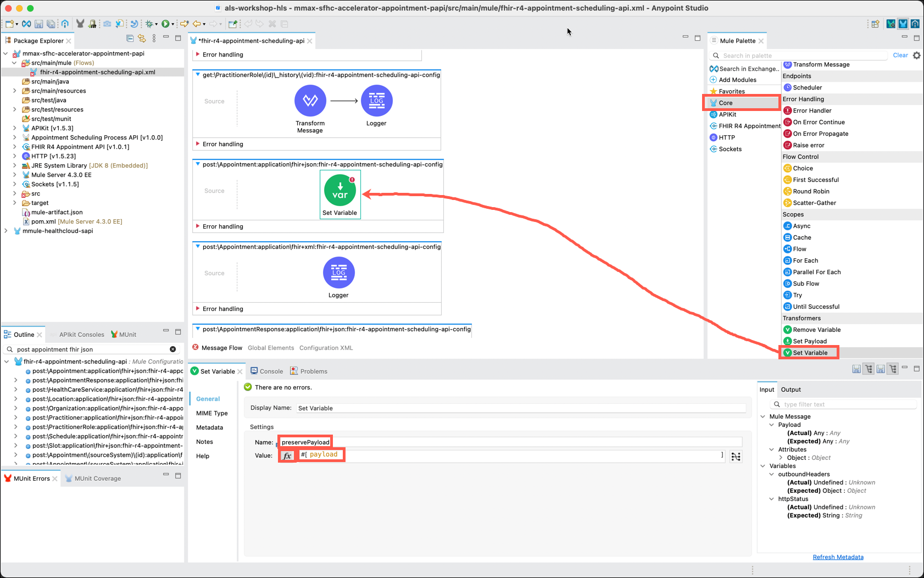Collapse Variables node in Input tree
The image size is (924, 578).
point(763,466)
